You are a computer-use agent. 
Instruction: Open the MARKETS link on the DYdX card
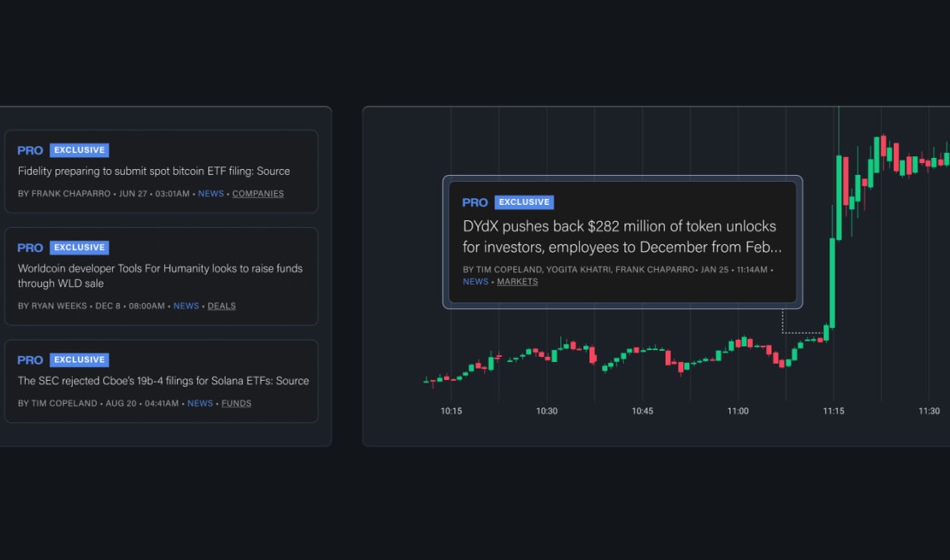point(517,281)
